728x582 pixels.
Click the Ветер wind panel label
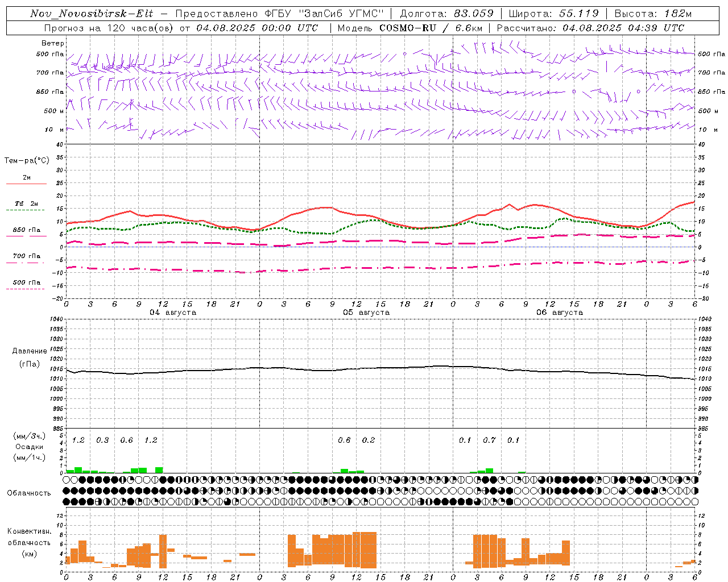(x=53, y=43)
